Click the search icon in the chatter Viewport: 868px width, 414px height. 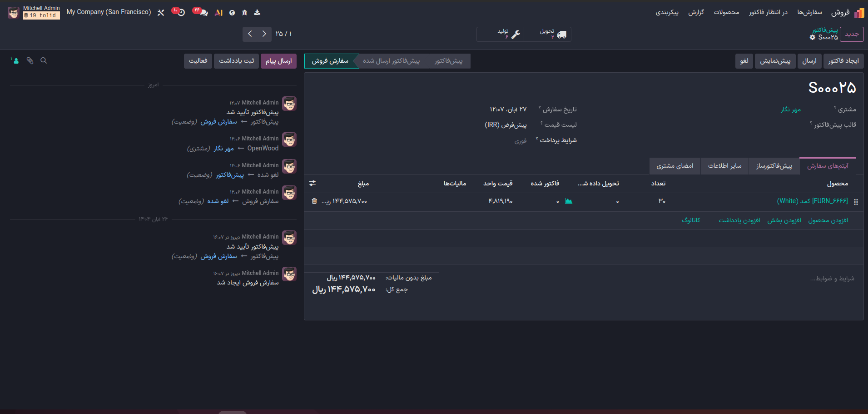point(44,60)
